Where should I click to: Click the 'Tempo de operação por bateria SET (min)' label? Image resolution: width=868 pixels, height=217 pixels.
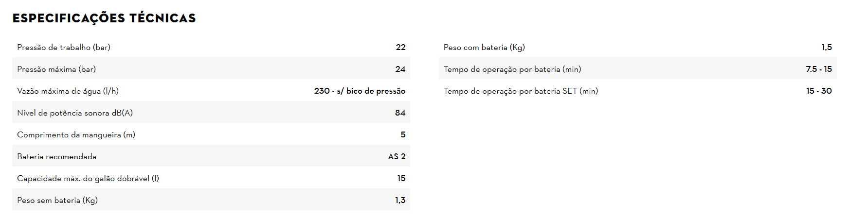(521, 91)
